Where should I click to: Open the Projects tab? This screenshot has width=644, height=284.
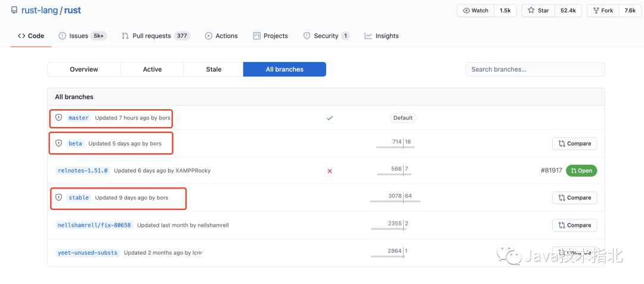click(x=270, y=36)
